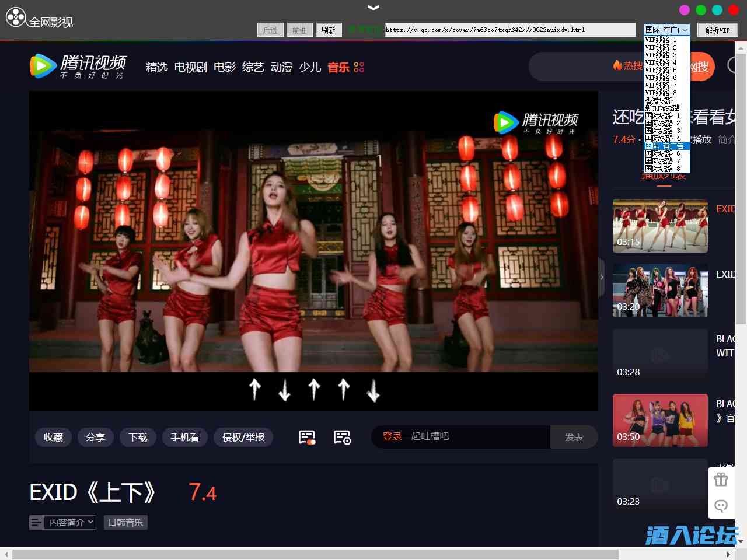
Task: Click the magenta circle button
Action: tap(685, 10)
